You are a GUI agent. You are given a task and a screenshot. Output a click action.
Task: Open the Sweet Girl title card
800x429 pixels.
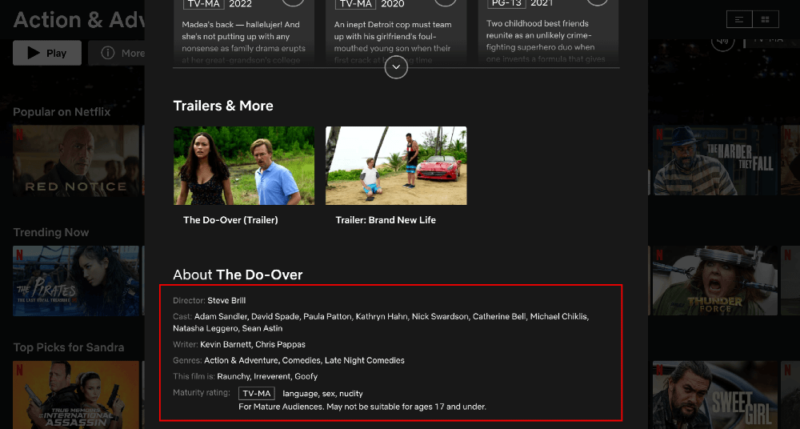coord(714,395)
